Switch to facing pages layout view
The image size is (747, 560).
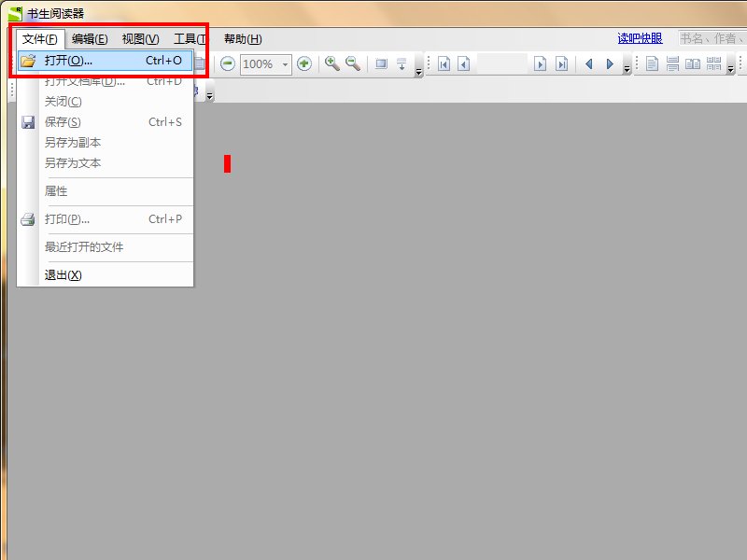click(x=693, y=64)
